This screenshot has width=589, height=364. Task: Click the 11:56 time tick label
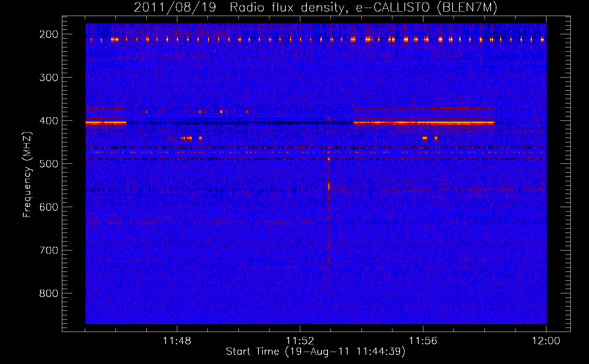point(423,341)
